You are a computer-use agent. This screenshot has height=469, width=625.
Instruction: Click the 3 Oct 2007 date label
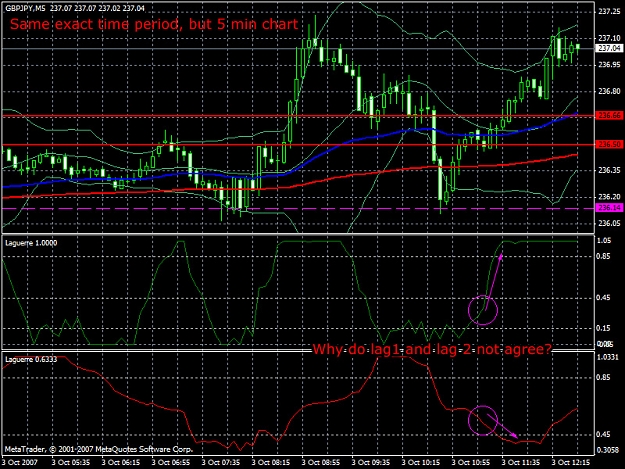click(x=20, y=463)
